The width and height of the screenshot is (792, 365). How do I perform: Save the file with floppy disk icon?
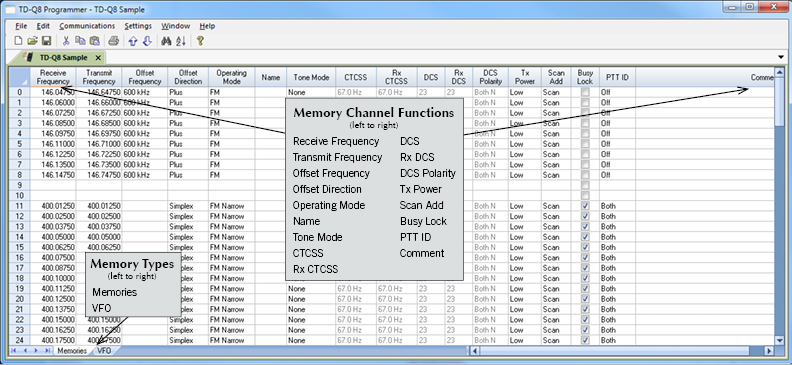click(x=46, y=41)
